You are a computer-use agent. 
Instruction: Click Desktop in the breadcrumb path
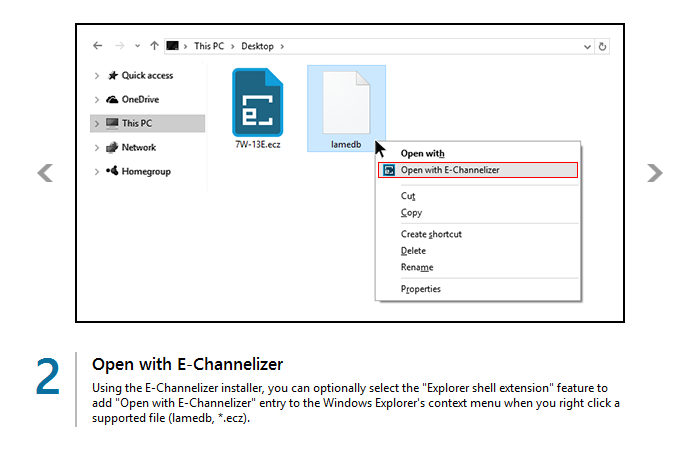pos(257,46)
